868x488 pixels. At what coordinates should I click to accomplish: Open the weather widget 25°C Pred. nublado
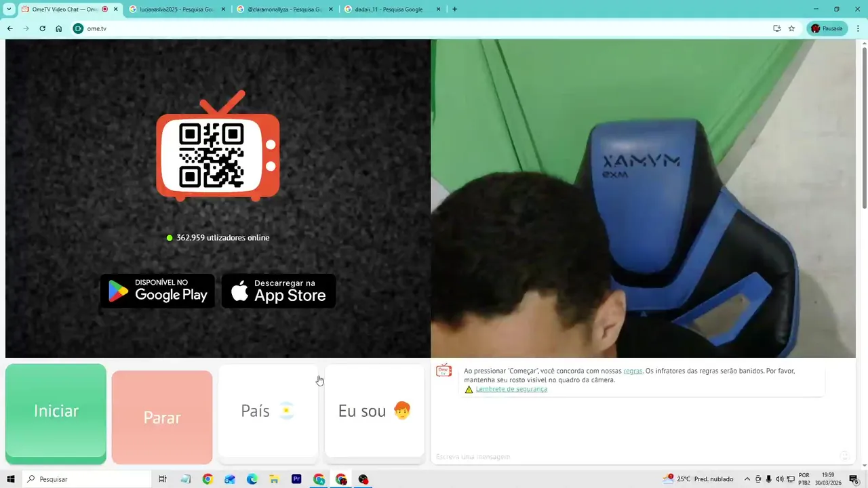coord(697,479)
